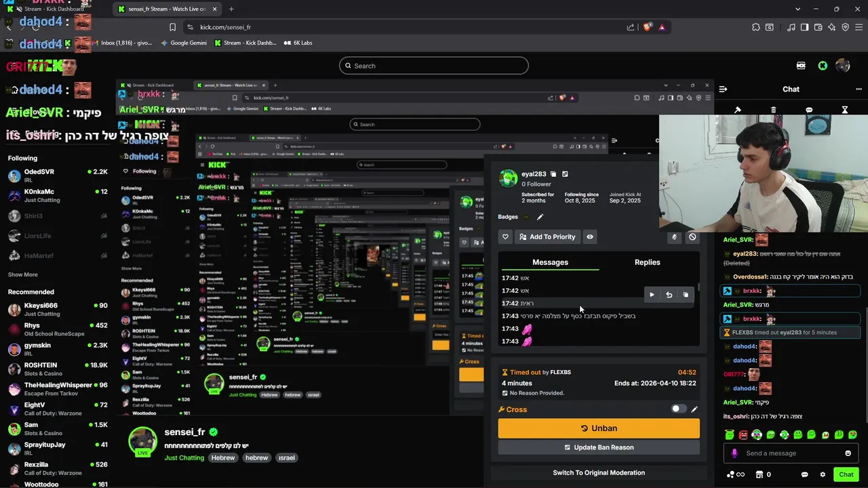
Task: Open the three-dot chat options menu
Action: click(x=859, y=89)
